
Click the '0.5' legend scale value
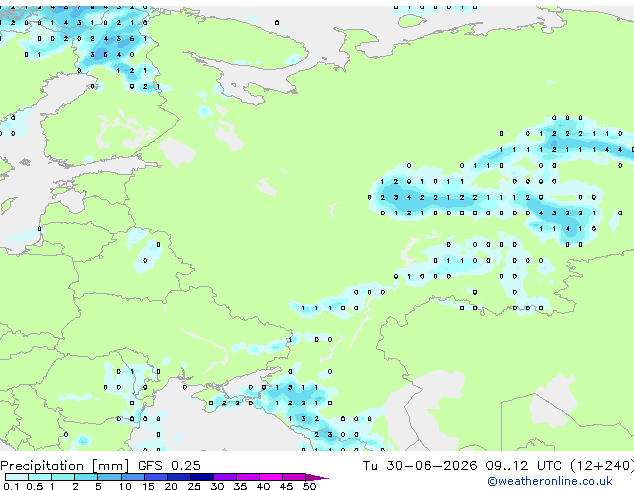point(35,486)
